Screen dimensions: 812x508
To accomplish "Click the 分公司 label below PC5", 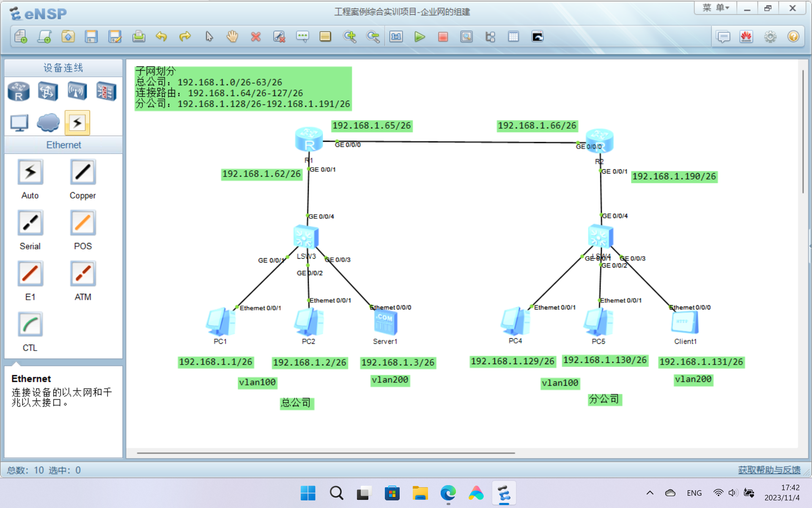I will click(x=604, y=399).
